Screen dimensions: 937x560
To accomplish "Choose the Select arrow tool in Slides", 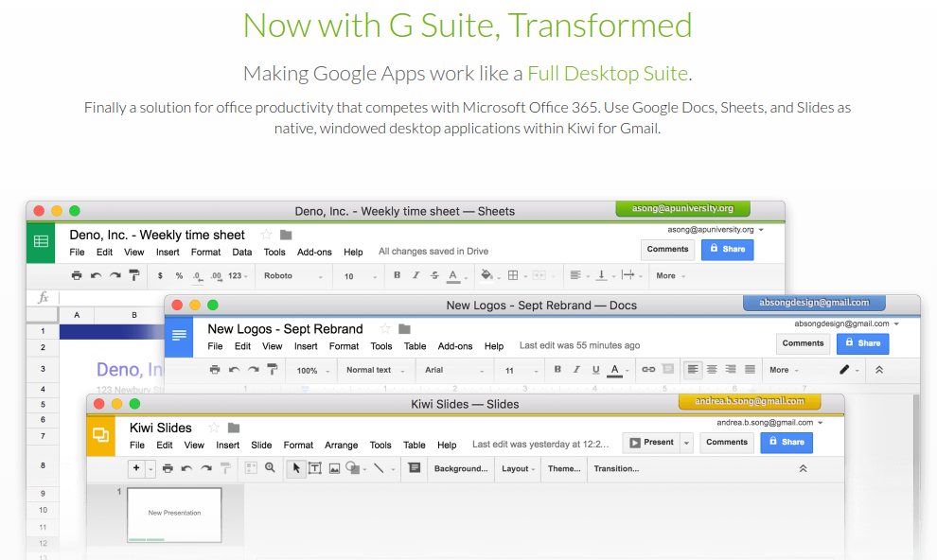I will point(296,468).
